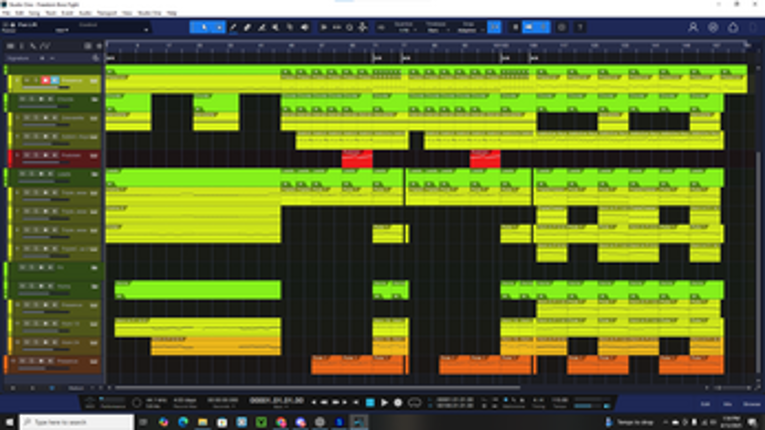Click the Home icon at top right
The width and height of the screenshot is (765, 430).
click(x=733, y=27)
